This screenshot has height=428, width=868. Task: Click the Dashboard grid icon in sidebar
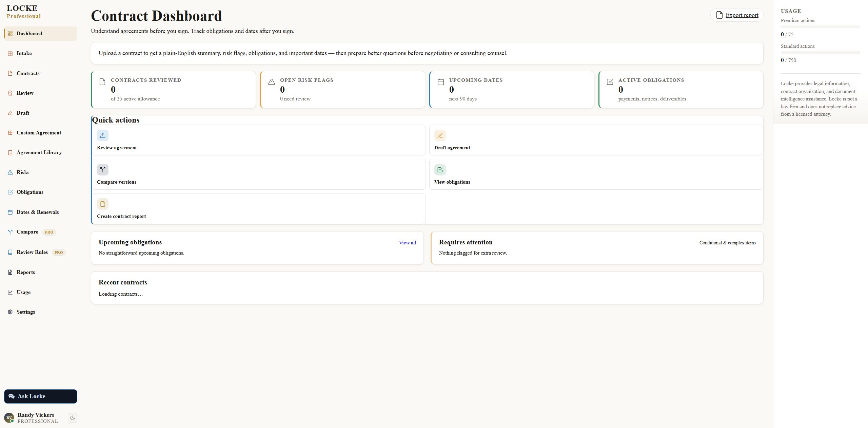(10, 34)
